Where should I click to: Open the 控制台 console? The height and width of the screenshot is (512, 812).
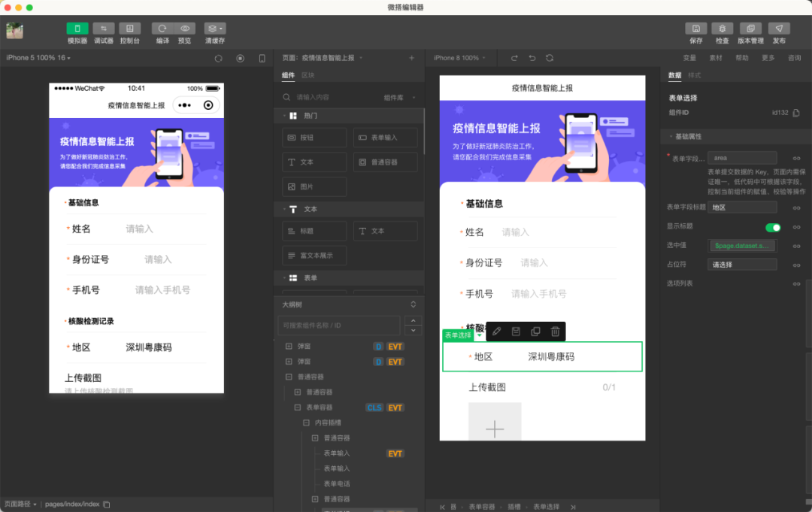coord(130,29)
